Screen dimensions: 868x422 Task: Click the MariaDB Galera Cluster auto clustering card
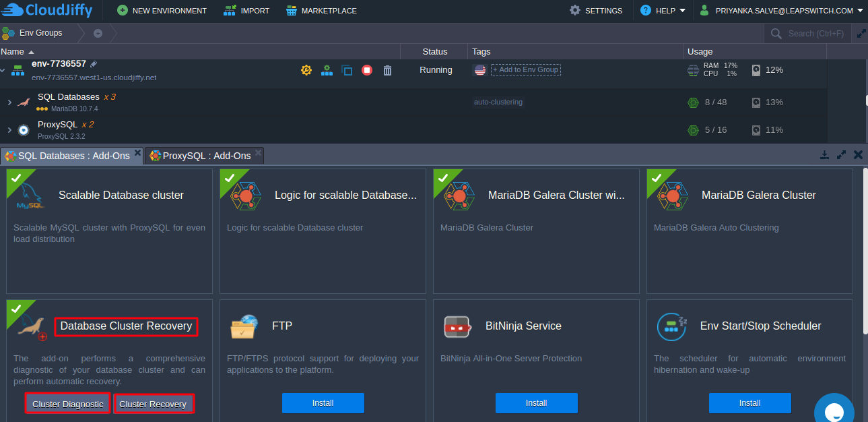(749, 231)
